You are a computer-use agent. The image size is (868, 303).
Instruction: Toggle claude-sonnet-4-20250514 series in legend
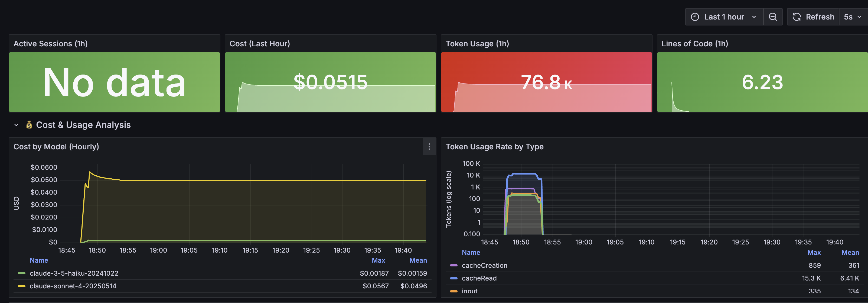73,286
